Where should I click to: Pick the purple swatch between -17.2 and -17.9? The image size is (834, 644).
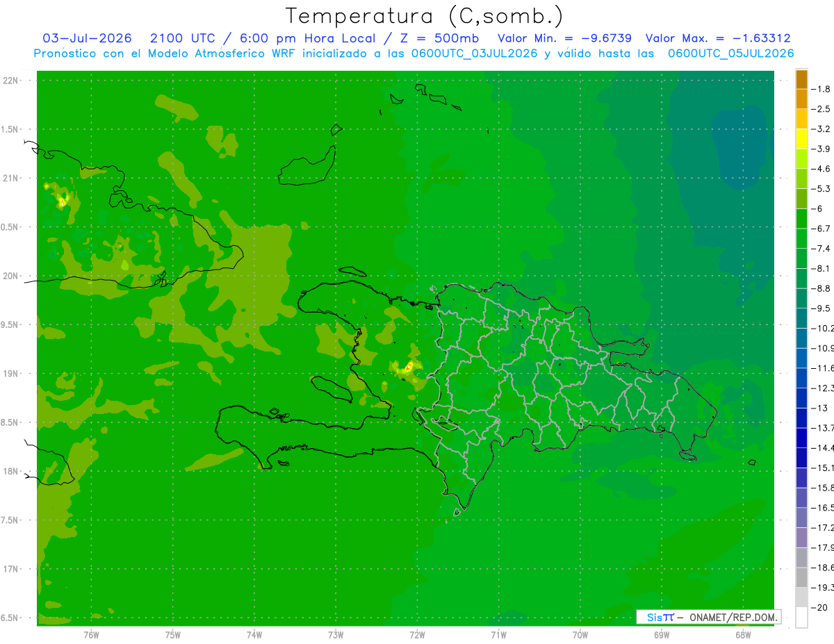801,538
